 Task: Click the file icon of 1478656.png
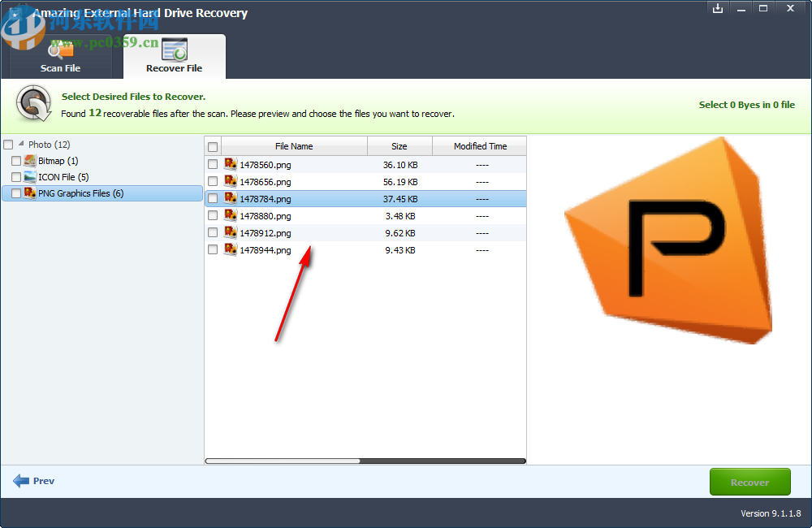point(231,181)
